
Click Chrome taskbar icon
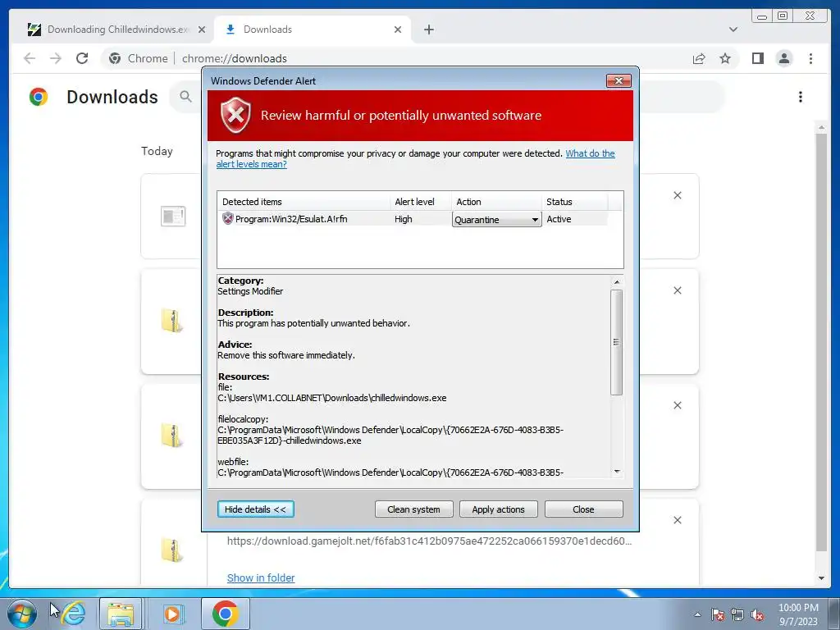click(x=225, y=614)
